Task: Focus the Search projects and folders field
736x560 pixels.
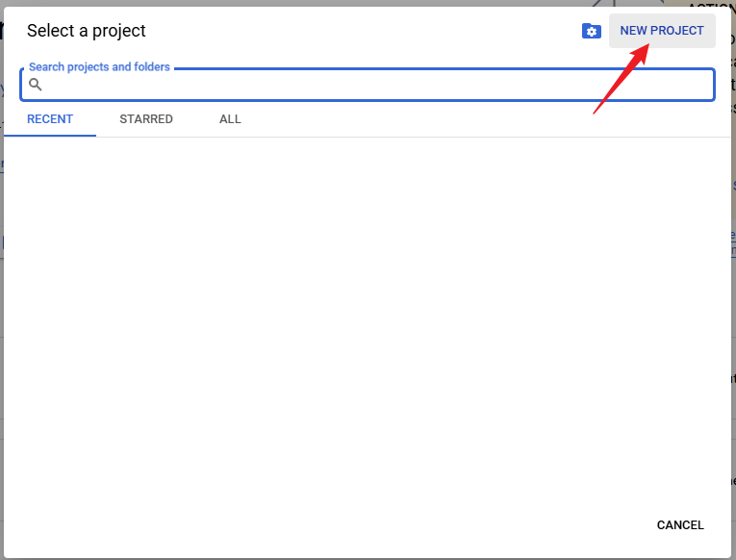Action: [x=375, y=85]
